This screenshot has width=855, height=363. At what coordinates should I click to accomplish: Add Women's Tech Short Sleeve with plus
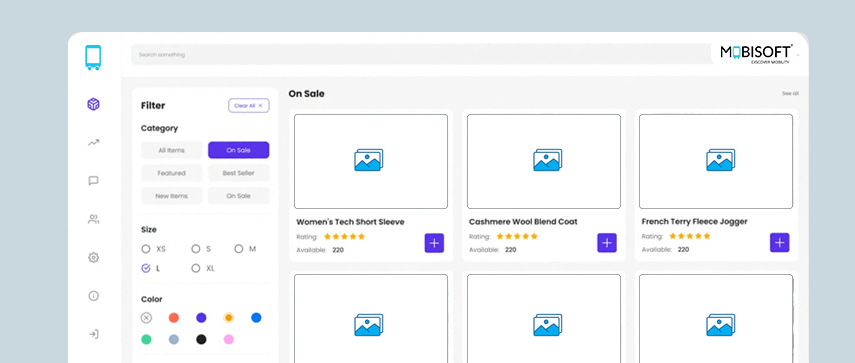(x=434, y=243)
